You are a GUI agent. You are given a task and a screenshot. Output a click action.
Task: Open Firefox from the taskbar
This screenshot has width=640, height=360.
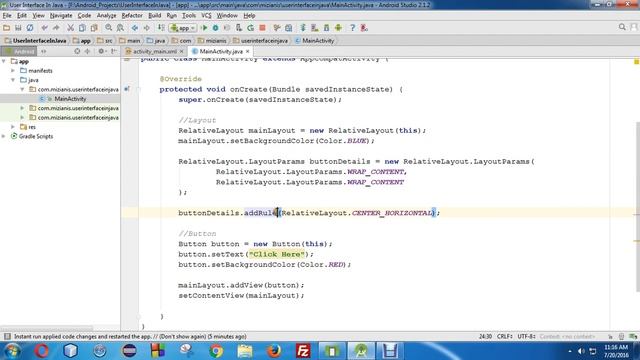coord(274,351)
